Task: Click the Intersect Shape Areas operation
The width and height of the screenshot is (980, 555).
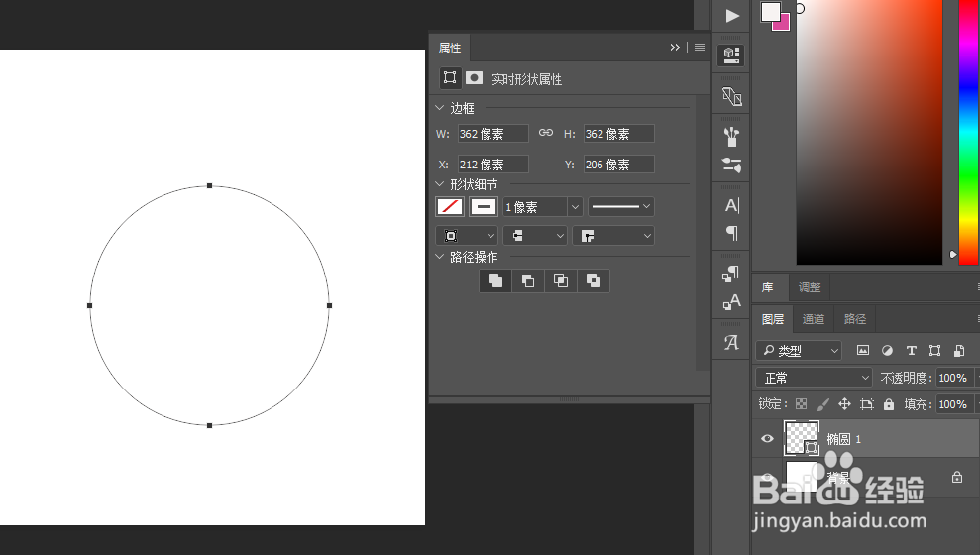Action: [x=561, y=280]
